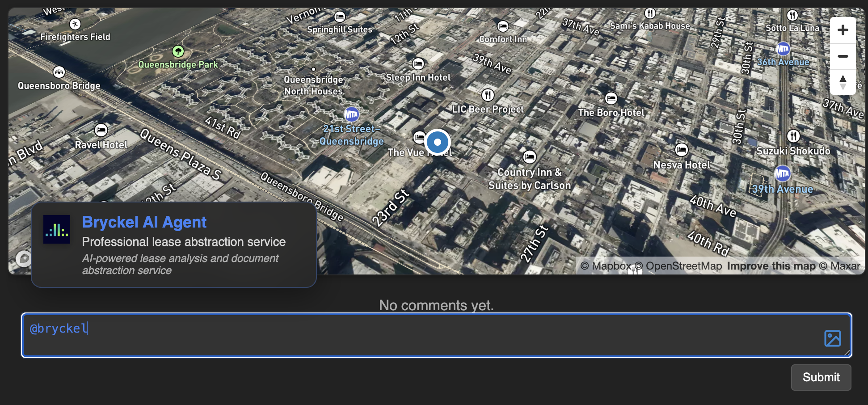
Task: Open the Mapbox attribution link
Action: (606, 266)
